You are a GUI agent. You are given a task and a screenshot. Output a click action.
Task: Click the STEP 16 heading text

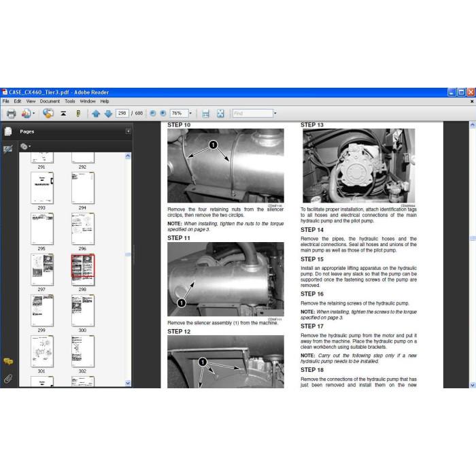click(311, 294)
